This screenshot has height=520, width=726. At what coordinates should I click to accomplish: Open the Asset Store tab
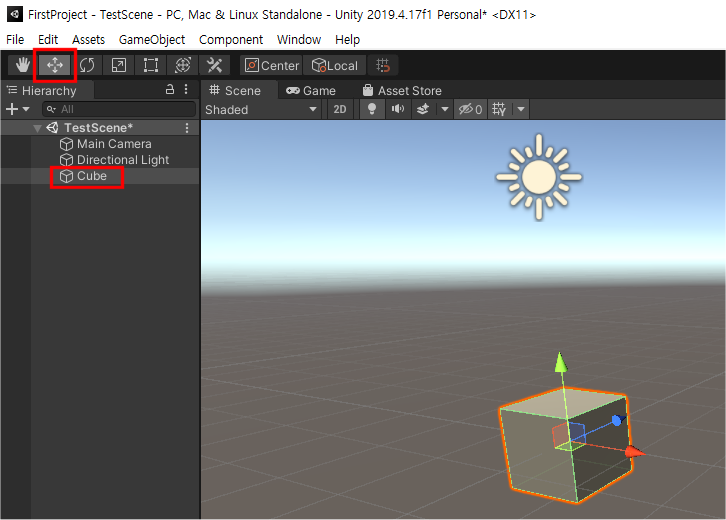click(x=402, y=90)
